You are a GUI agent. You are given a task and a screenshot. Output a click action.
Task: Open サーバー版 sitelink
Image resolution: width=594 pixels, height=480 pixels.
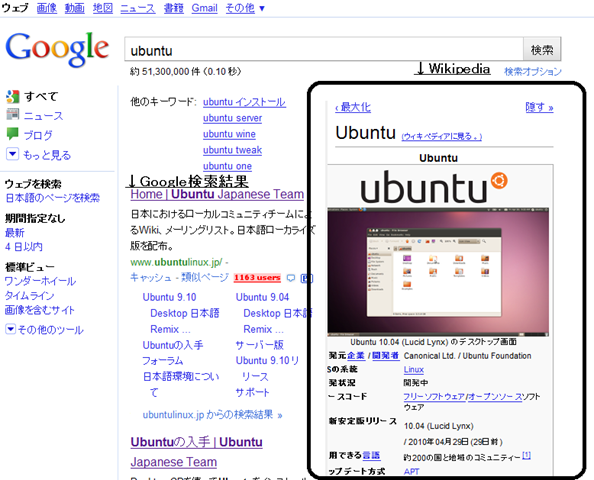click(x=259, y=345)
